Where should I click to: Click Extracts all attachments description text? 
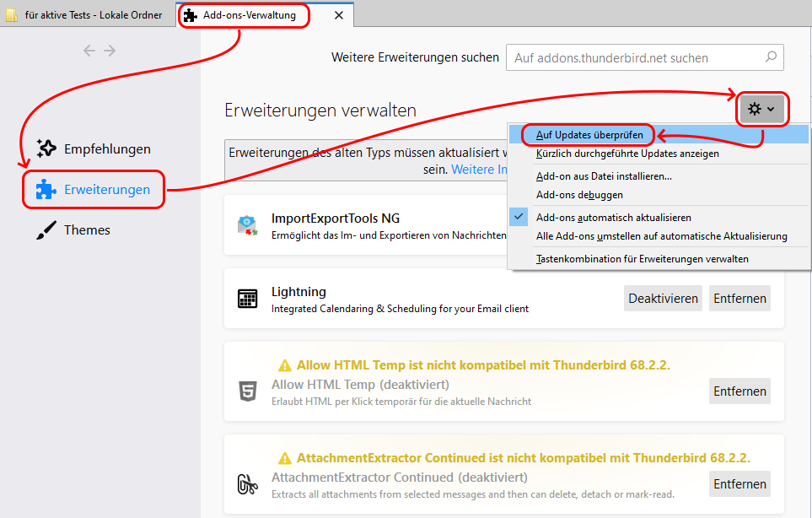(x=473, y=494)
